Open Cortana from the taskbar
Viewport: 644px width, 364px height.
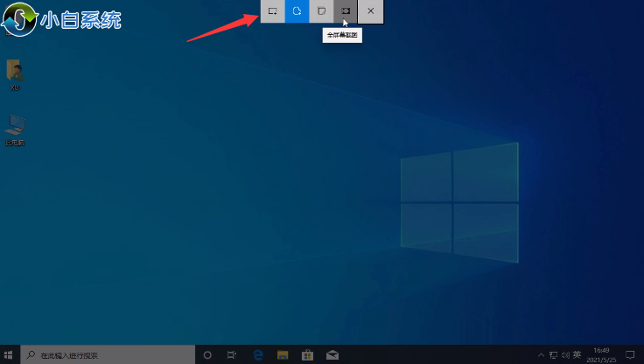(207, 355)
